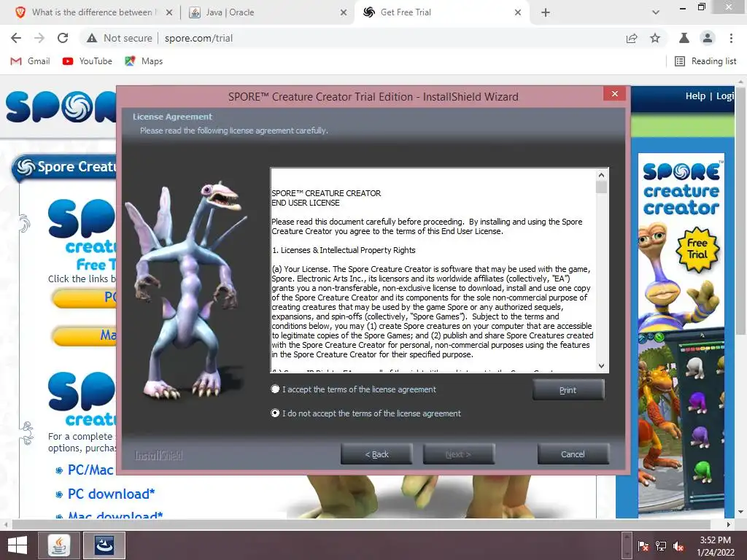Click the browser forward arrow
This screenshot has width=747, height=560.
tap(39, 38)
